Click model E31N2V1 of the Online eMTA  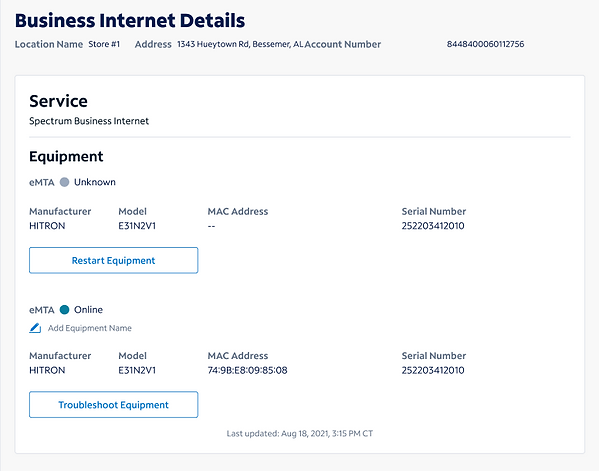[137, 370]
